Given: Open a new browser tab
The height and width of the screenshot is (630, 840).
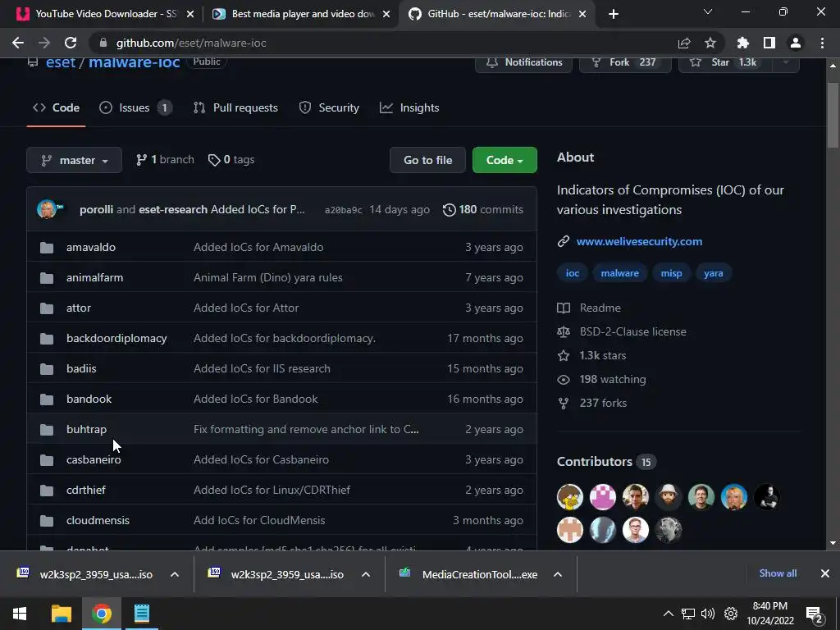Looking at the screenshot, I should (x=614, y=14).
